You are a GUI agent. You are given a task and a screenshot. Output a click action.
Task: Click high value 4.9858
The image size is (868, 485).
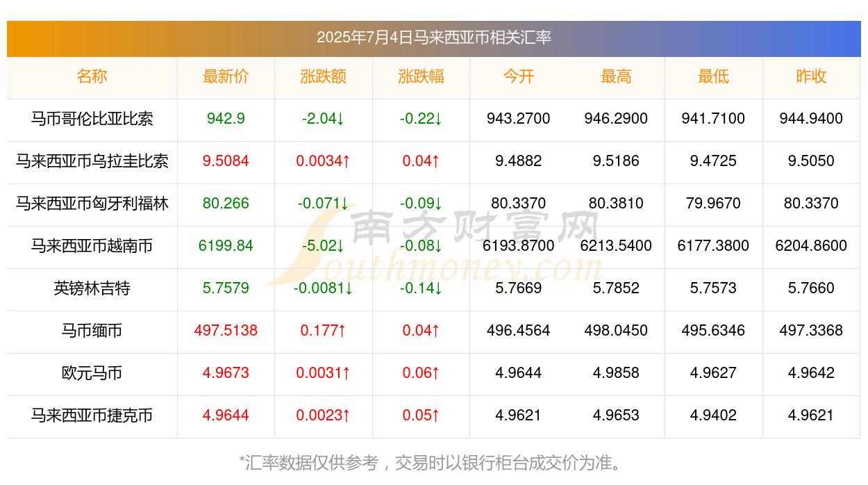click(616, 373)
